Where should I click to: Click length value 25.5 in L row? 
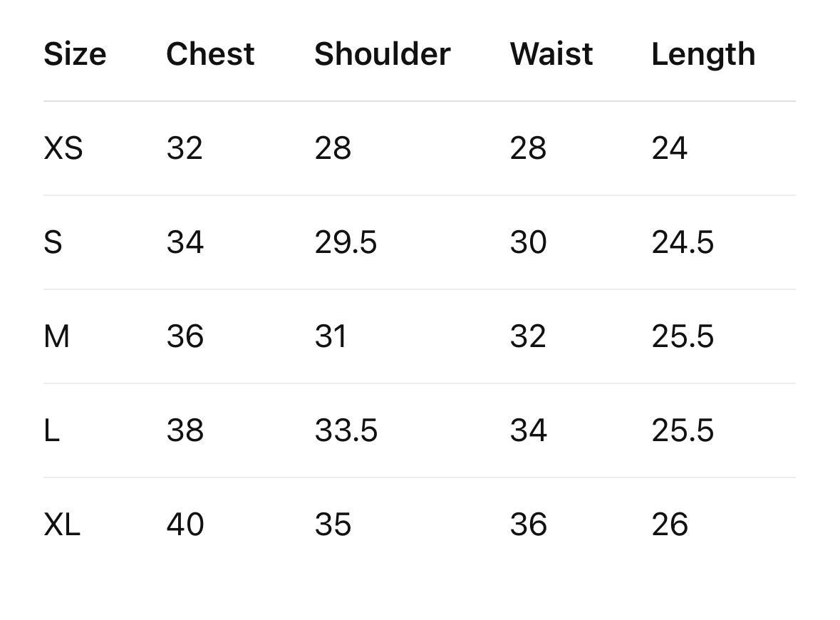[682, 430]
